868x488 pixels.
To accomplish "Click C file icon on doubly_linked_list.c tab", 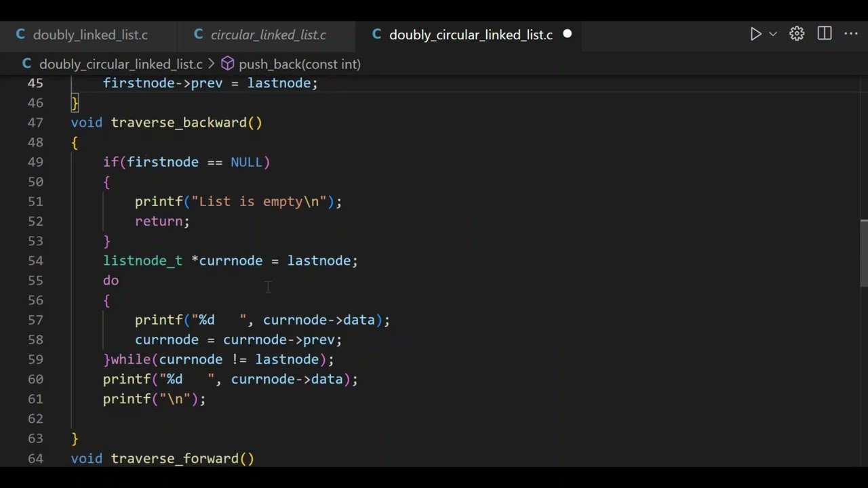I will tap(20, 34).
